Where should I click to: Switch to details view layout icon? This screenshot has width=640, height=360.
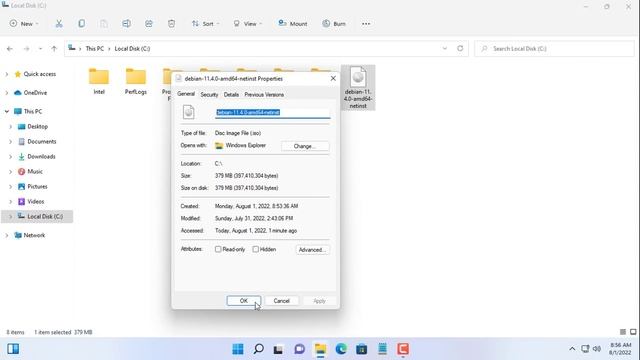623,332
